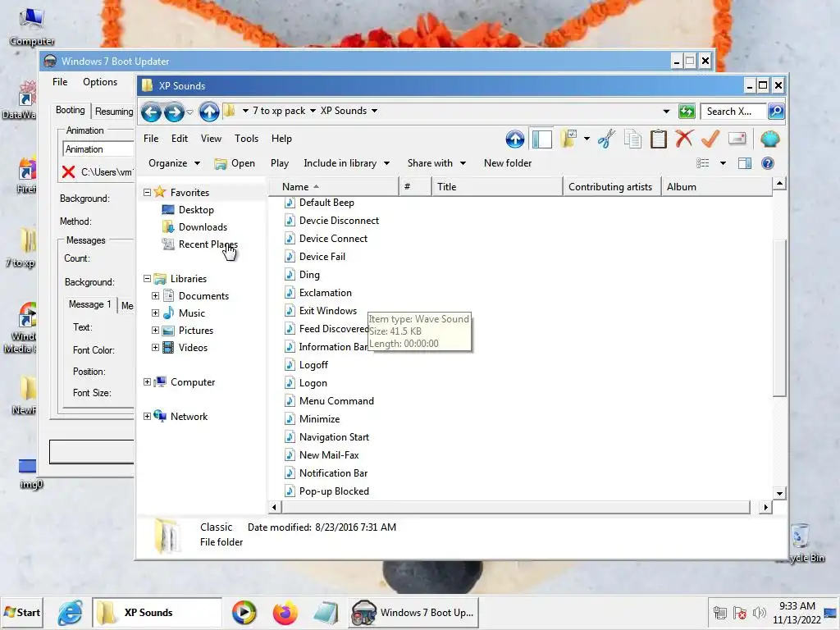Collapse the Libraries tree node
Viewport: 840px width, 630px height.
tap(147, 279)
